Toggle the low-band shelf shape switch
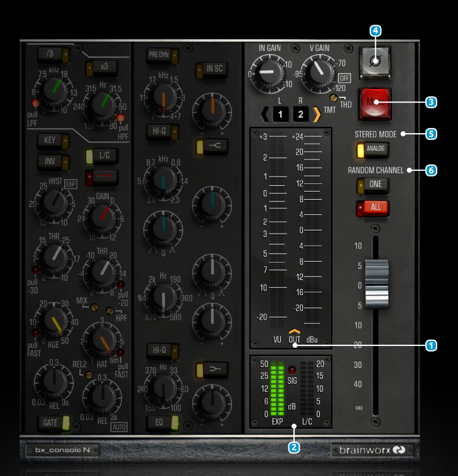This screenshot has height=476, width=458. pos(212,370)
